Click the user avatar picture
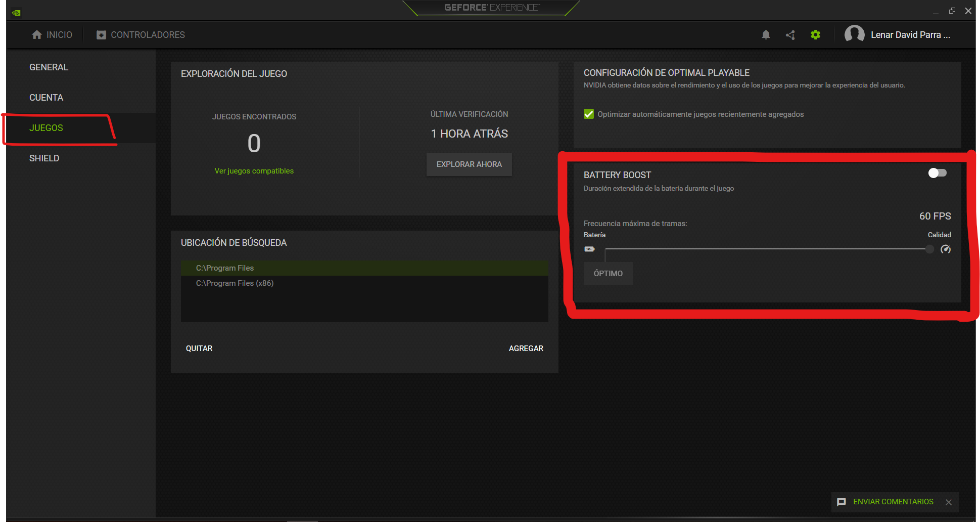 tap(854, 34)
